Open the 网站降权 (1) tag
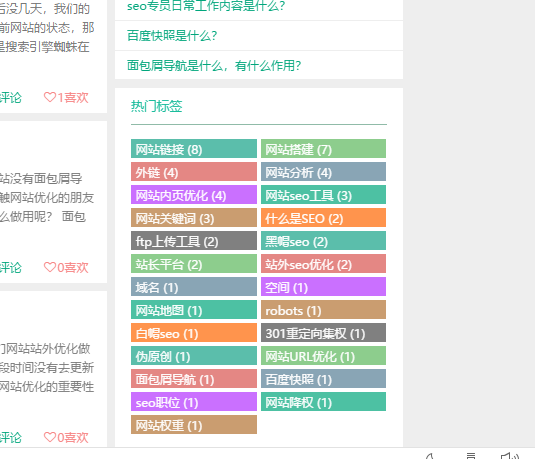Screen dimensions: 535x459 pos(323,402)
